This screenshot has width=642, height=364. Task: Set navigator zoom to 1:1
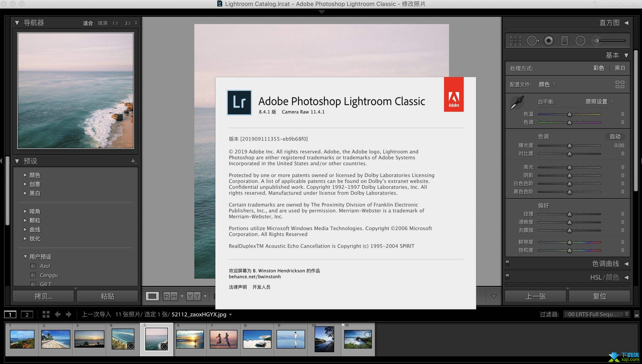(x=115, y=23)
